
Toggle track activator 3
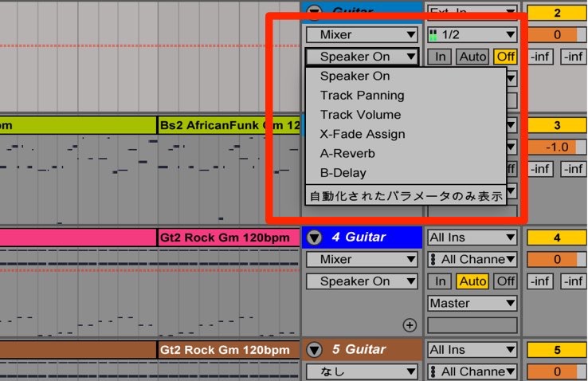point(557,125)
